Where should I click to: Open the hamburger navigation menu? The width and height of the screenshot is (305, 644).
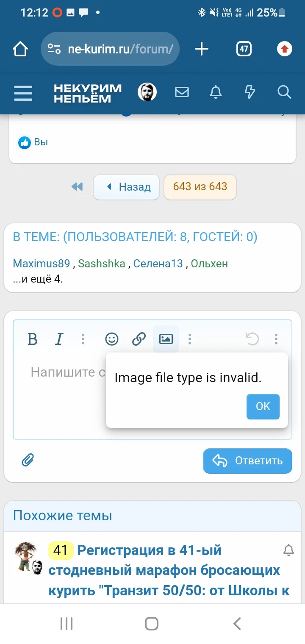pyautogui.click(x=23, y=93)
